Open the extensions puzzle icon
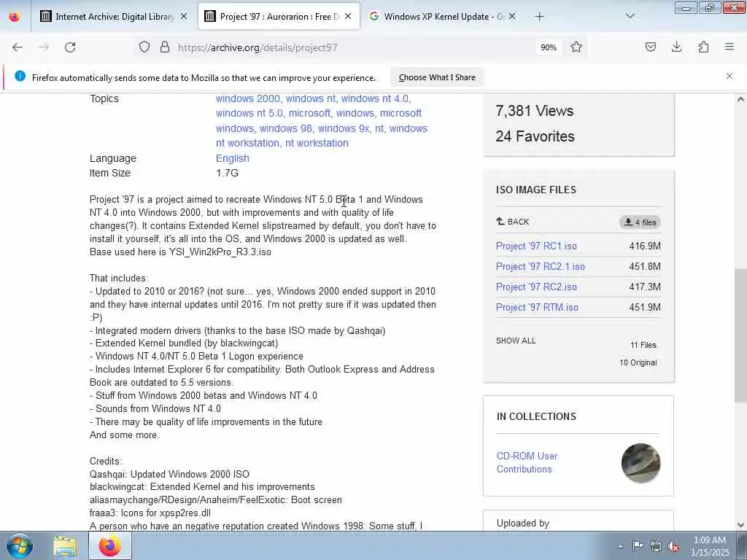The height and width of the screenshot is (560, 747). (x=703, y=47)
